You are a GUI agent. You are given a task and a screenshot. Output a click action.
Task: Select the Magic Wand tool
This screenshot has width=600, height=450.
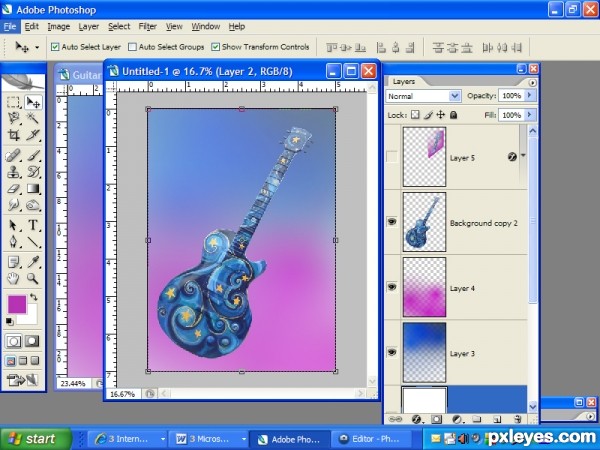point(33,118)
